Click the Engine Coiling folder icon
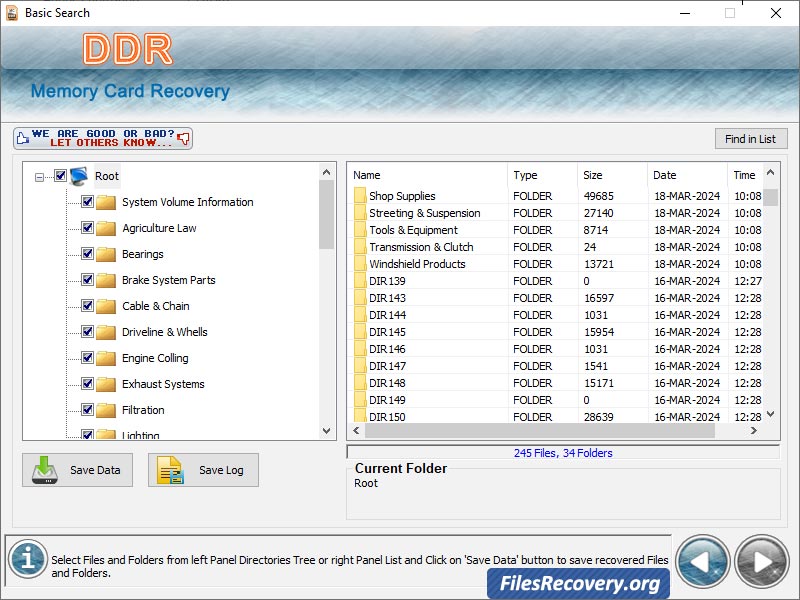The height and width of the screenshot is (600, 800). [x=106, y=358]
